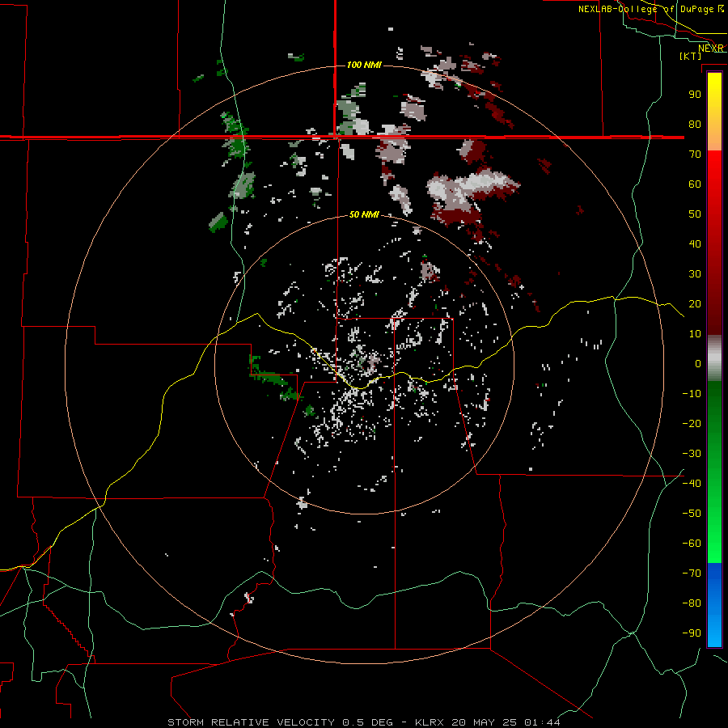
Task: Click the positive 40 velocity scale label
Action: [x=695, y=243]
